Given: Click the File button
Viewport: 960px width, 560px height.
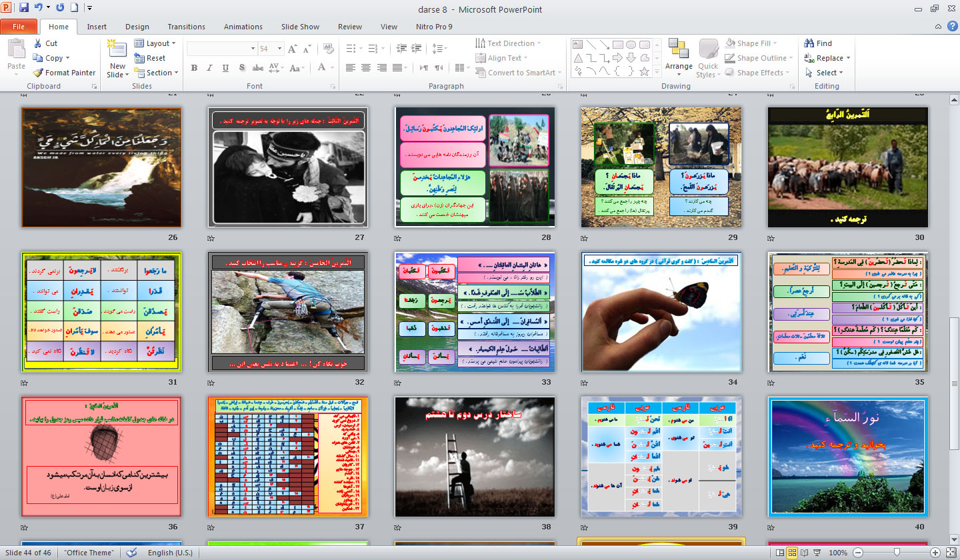Looking at the screenshot, I should coord(19,27).
